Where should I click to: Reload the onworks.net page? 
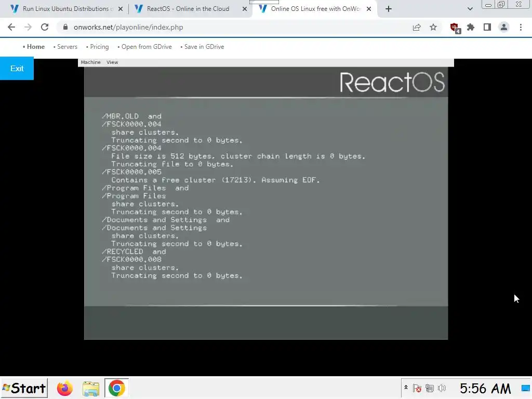[x=45, y=27]
